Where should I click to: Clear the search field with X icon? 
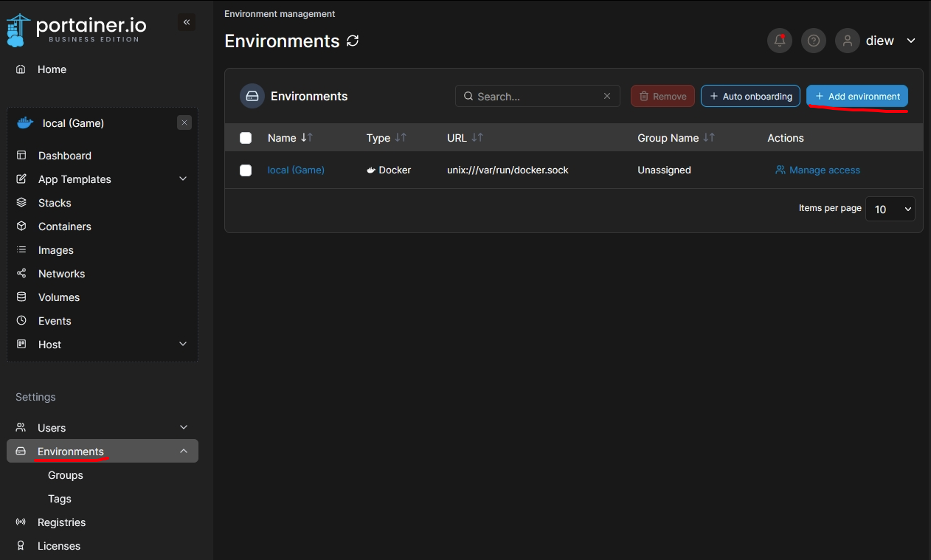point(607,97)
